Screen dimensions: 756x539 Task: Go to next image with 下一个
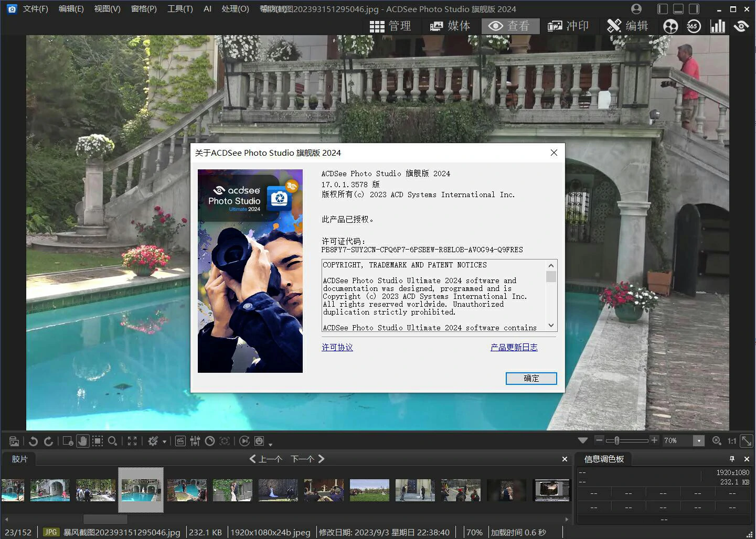[308, 459]
